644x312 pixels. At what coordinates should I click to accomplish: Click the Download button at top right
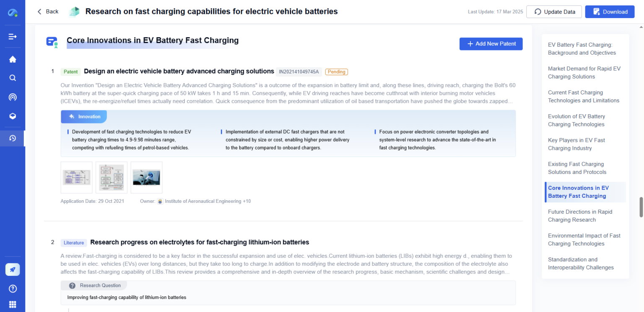tap(610, 12)
